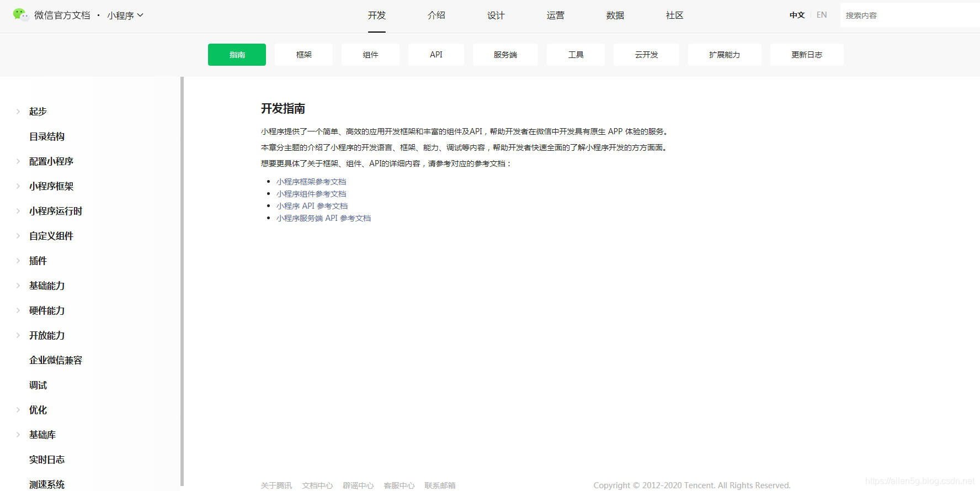The image size is (980, 491).
Task: Open the 客服中心 footer link
Action: pyautogui.click(x=399, y=485)
